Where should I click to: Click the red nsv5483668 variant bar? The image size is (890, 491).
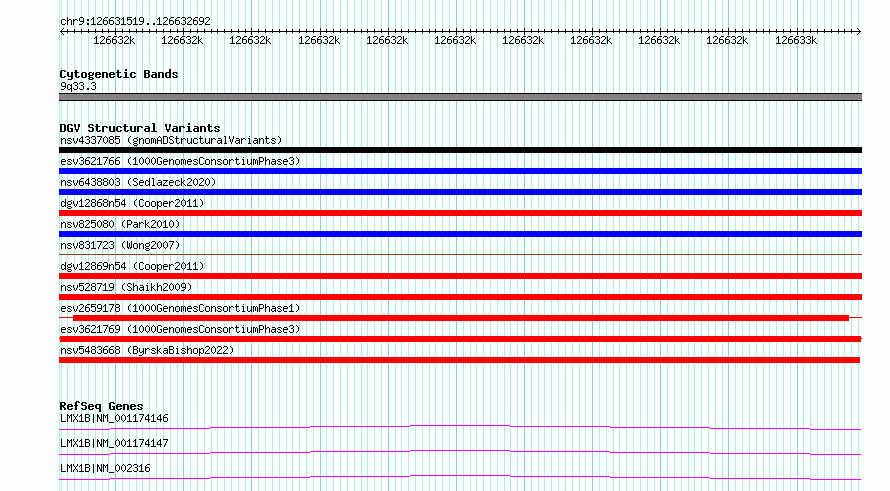[460, 360]
